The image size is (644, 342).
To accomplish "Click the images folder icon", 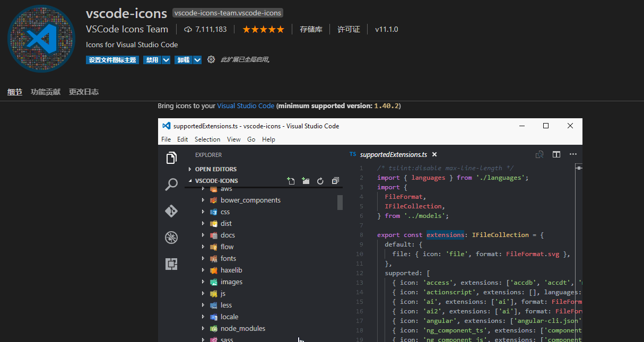I will 214,282.
